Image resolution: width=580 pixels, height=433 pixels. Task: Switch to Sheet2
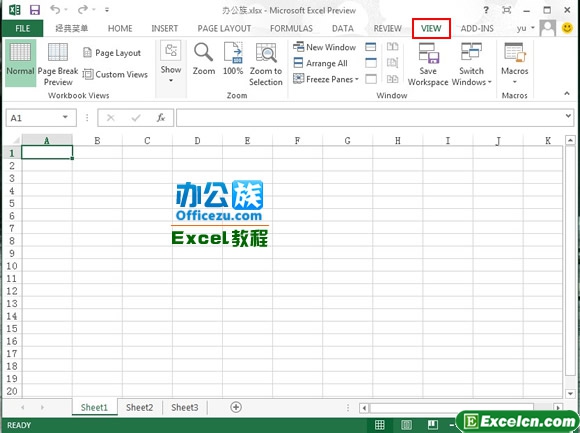click(139, 407)
